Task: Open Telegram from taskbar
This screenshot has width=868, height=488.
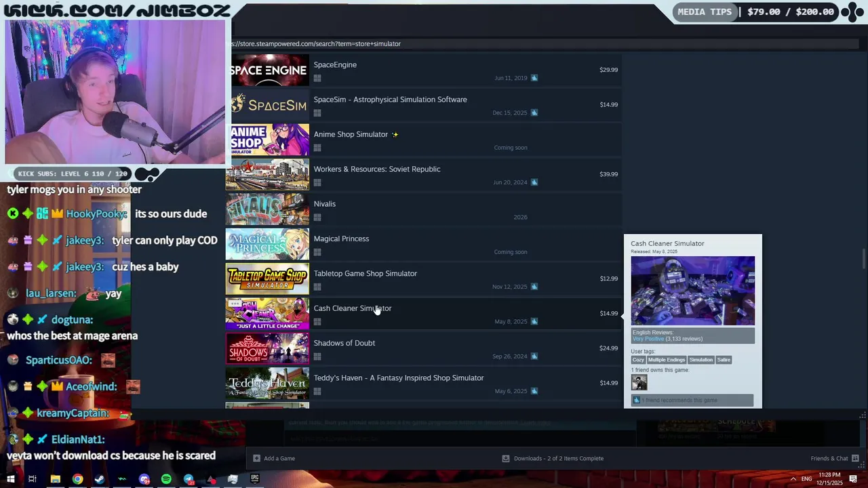Action: [189, 479]
